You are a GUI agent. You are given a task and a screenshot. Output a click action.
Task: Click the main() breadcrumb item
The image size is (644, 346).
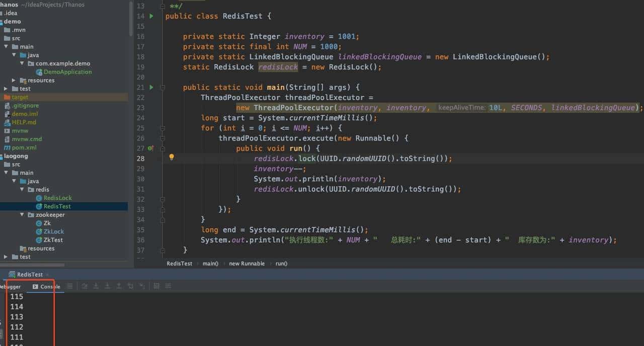[x=210, y=263]
